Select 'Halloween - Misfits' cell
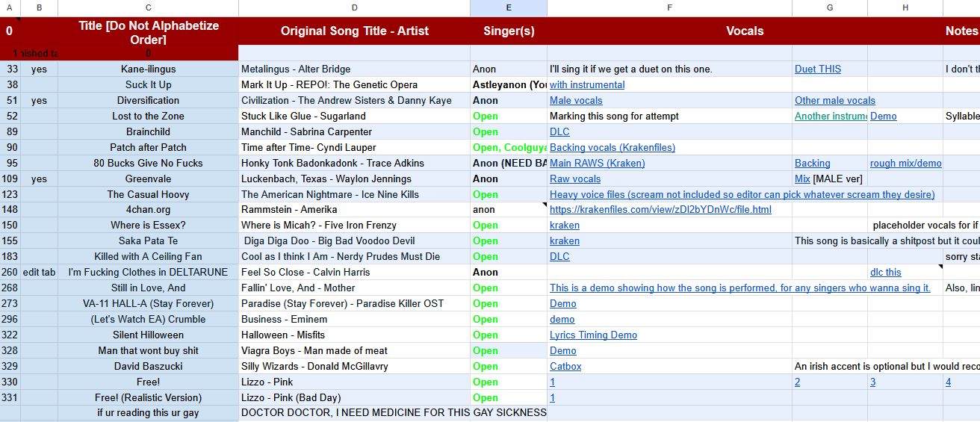The image size is (980, 422). (354, 335)
